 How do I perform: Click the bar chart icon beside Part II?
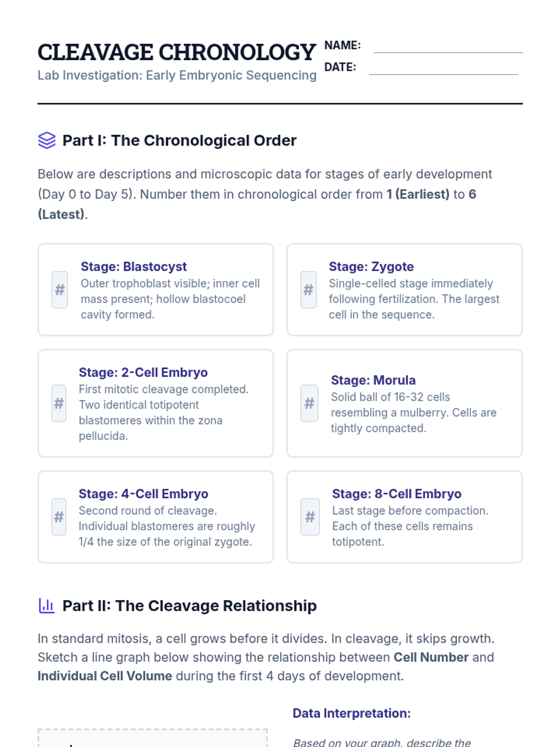(47, 606)
